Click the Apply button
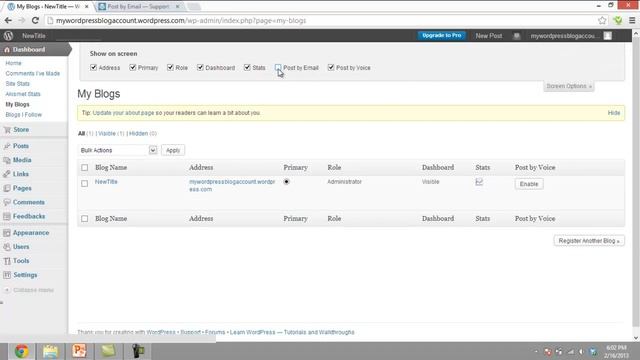This screenshot has width=640, height=360. [173, 151]
